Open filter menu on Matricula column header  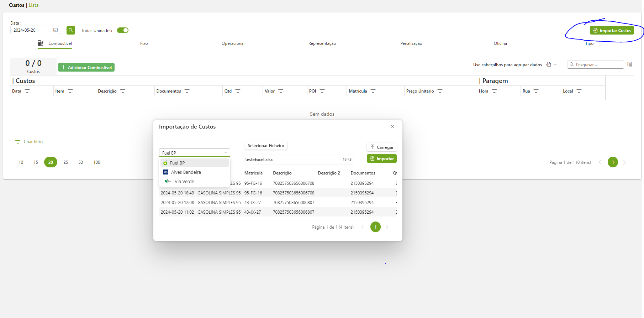tap(373, 91)
